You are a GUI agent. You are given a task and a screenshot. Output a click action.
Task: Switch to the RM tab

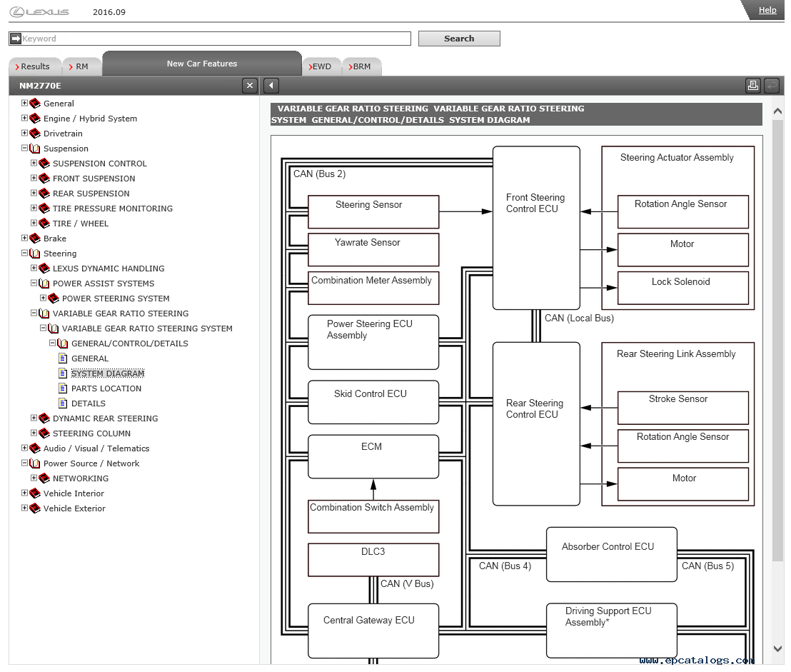pyautogui.click(x=81, y=66)
